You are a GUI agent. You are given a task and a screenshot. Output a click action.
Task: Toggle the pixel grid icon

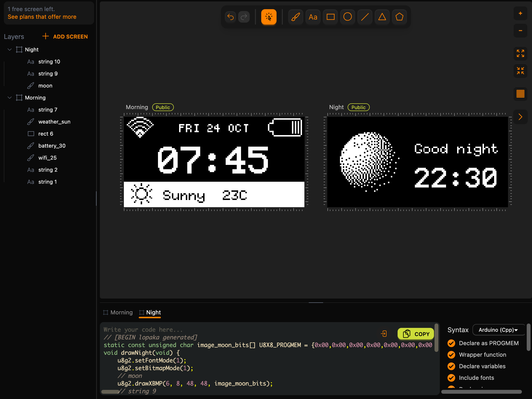point(520,94)
